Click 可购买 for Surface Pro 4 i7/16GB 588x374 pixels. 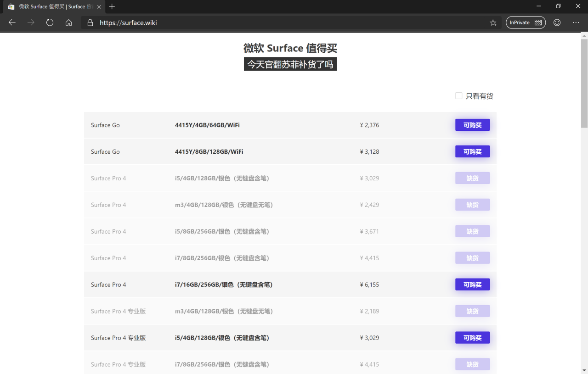(x=472, y=284)
